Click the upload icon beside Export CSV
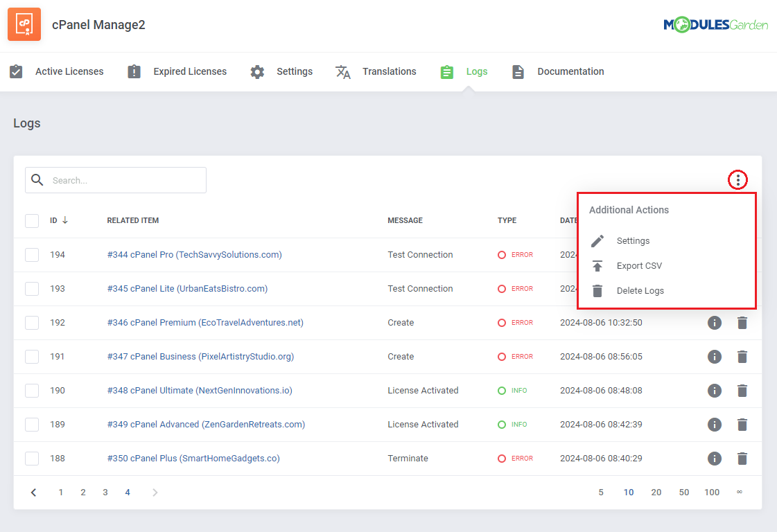 597,266
